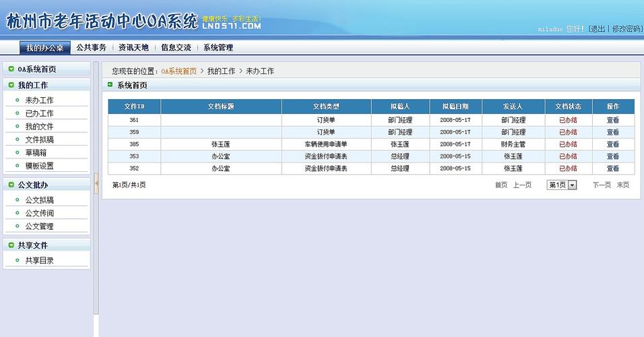
Task: Click the green bullet beside 共享目录
Action: pyautogui.click(x=18, y=260)
